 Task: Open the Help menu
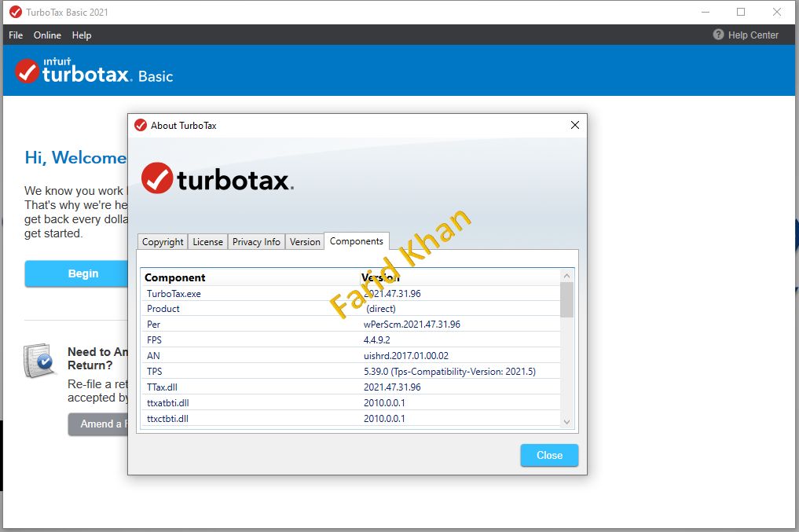82,35
